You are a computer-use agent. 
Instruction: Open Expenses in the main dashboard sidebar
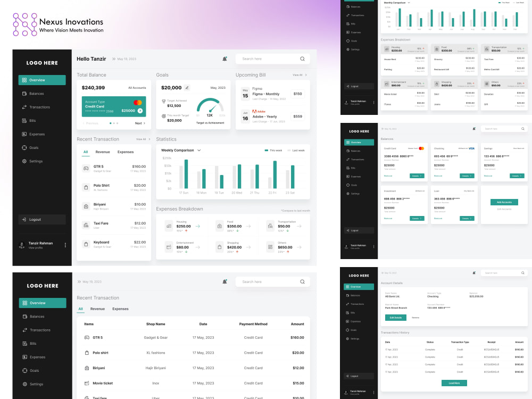pyautogui.click(x=33, y=135)
